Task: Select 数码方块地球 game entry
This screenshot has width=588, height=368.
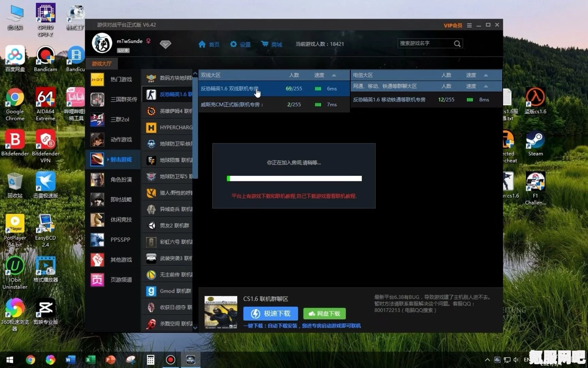Action: coord(167,78)
